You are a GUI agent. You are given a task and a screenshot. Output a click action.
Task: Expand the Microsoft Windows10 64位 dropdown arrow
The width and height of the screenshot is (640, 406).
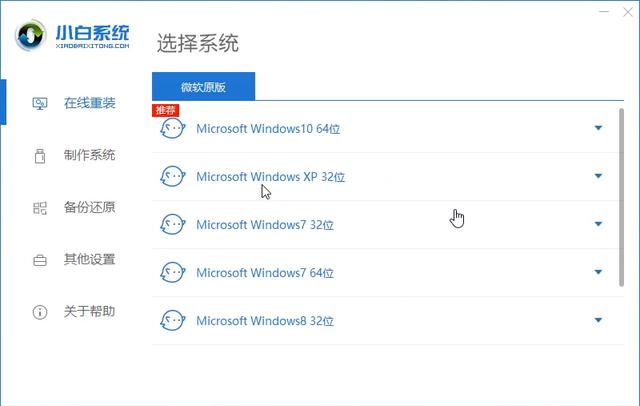click(x=598, y=128)
